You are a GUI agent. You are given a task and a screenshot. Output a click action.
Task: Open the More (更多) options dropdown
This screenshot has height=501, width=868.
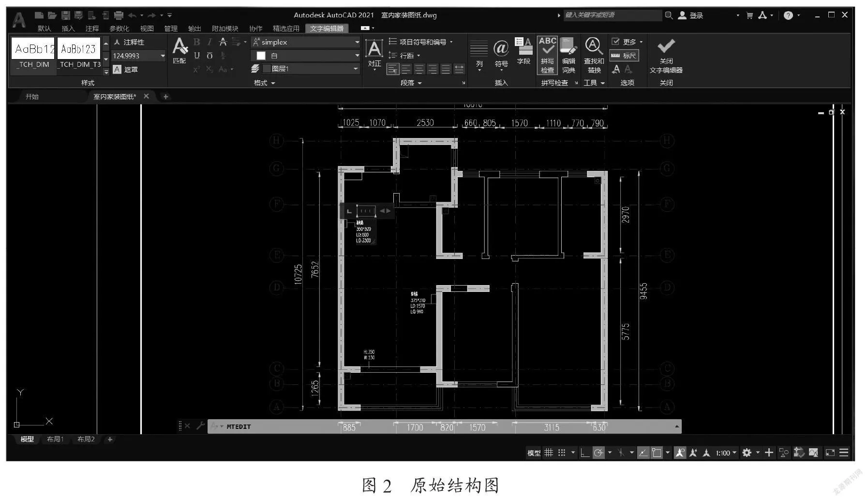(627, 42)
